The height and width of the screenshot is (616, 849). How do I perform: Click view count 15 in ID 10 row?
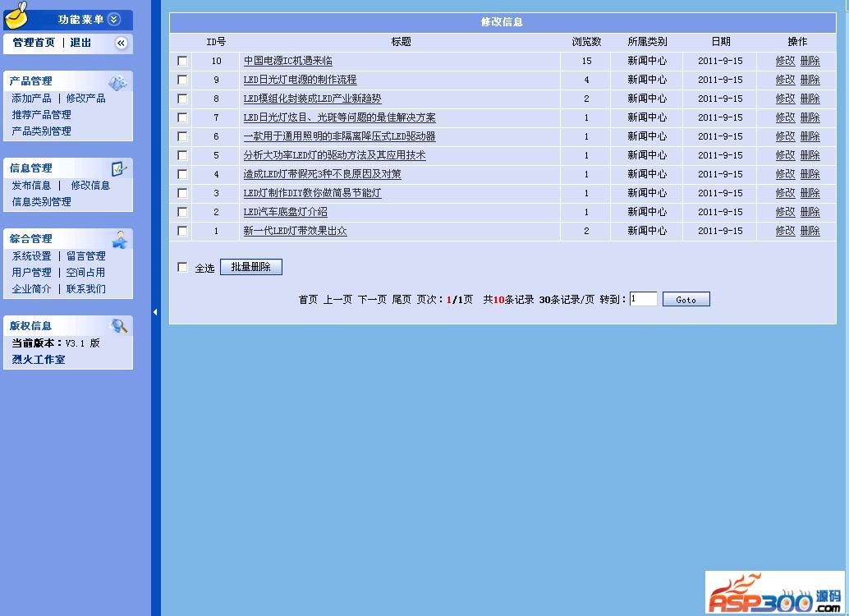coord(586,61)
